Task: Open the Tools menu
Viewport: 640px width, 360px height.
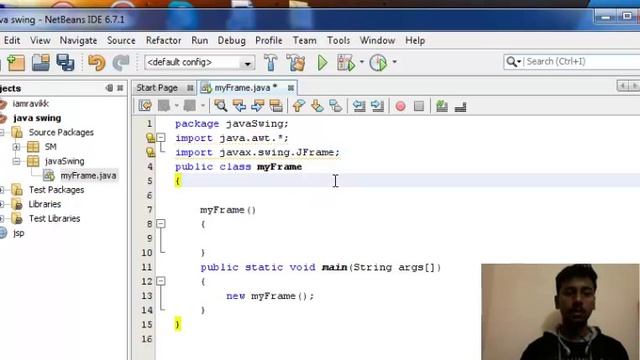Action: click(338, 40)
